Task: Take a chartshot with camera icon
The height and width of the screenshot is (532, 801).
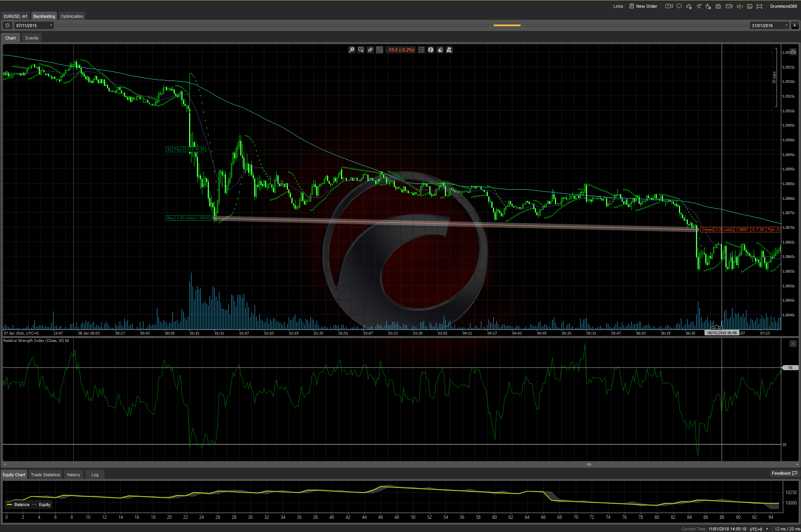Action: click(x=793, y=52)
